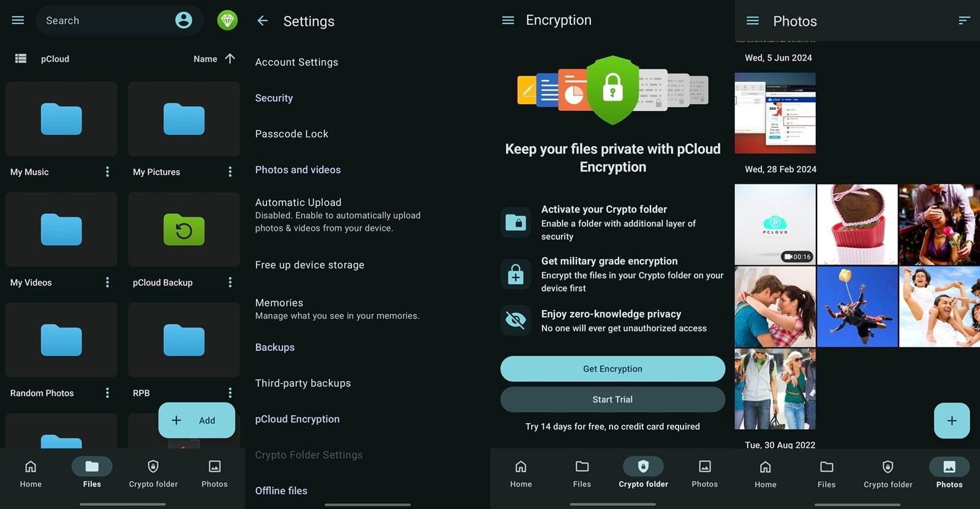The height and width of the screenshot is (509, 980).
Task: Open Files tab in Photos screen
Action: click(x=826, y=475)
